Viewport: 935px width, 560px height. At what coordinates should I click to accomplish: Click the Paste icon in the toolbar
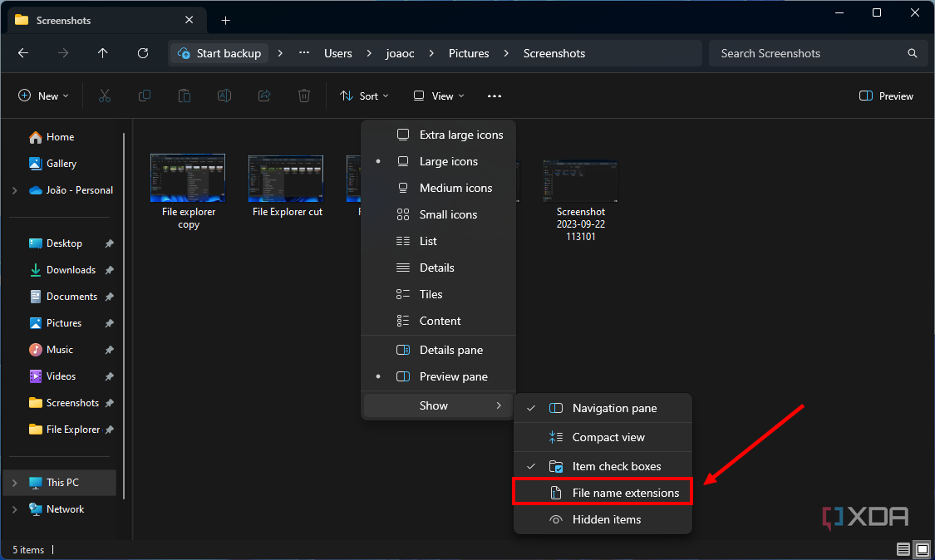pos(184,96)
